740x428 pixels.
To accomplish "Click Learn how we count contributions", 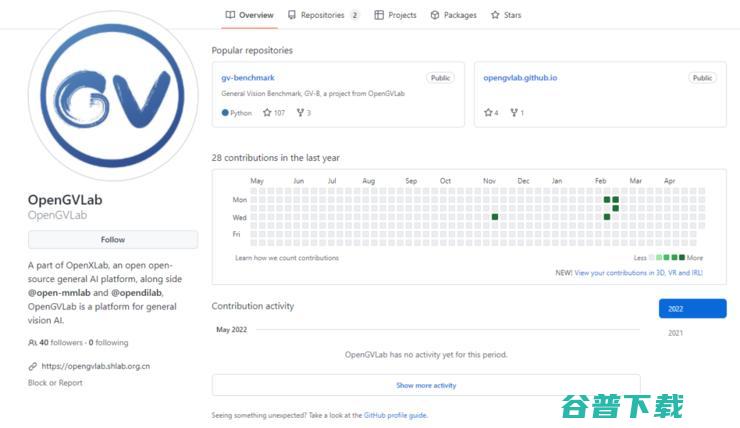I will pos(287,258).
